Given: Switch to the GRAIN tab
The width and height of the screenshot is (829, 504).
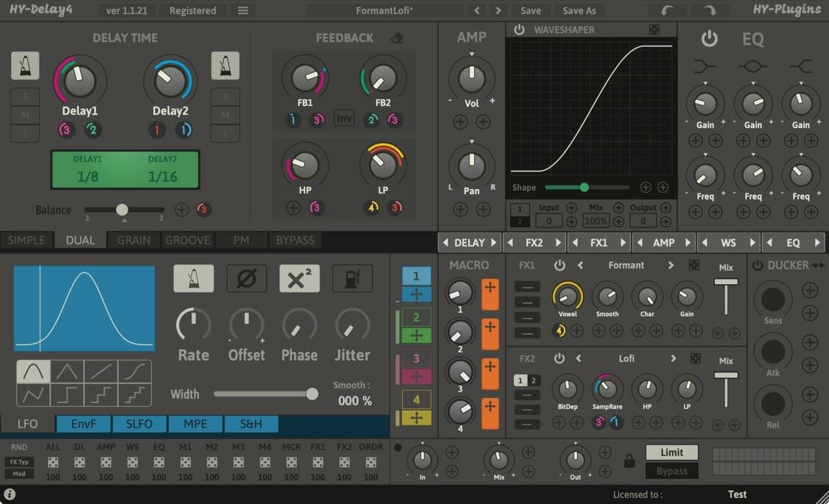Looking at the screenshot, I should (x=133, y=240).
